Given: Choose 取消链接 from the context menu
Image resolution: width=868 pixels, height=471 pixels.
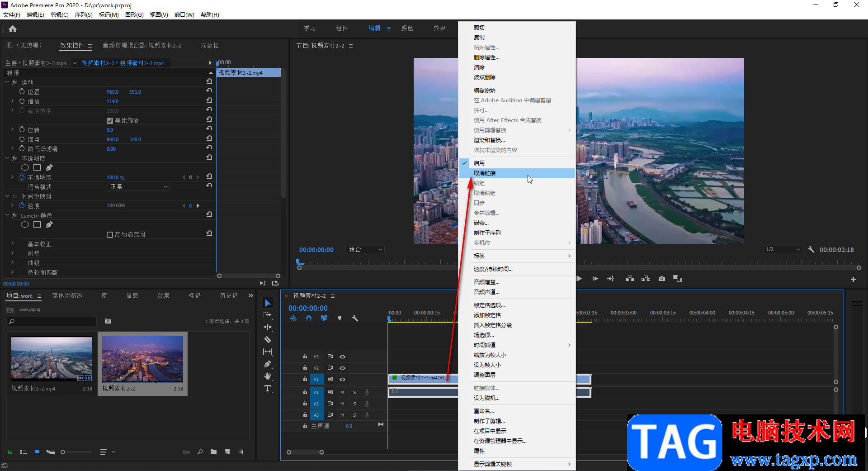Looking at the screenshot, I should pos(485,173).
